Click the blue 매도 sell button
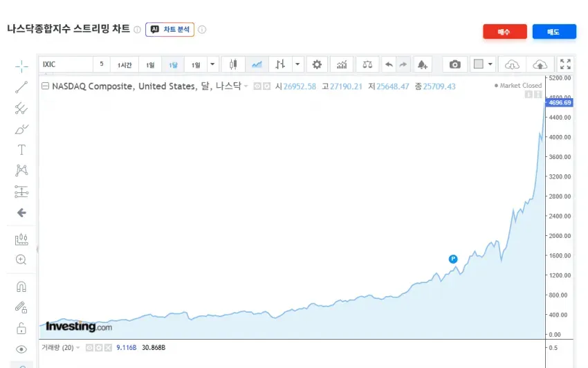The height and width of the screenshot is (368, 588). [x=554, y=32]
